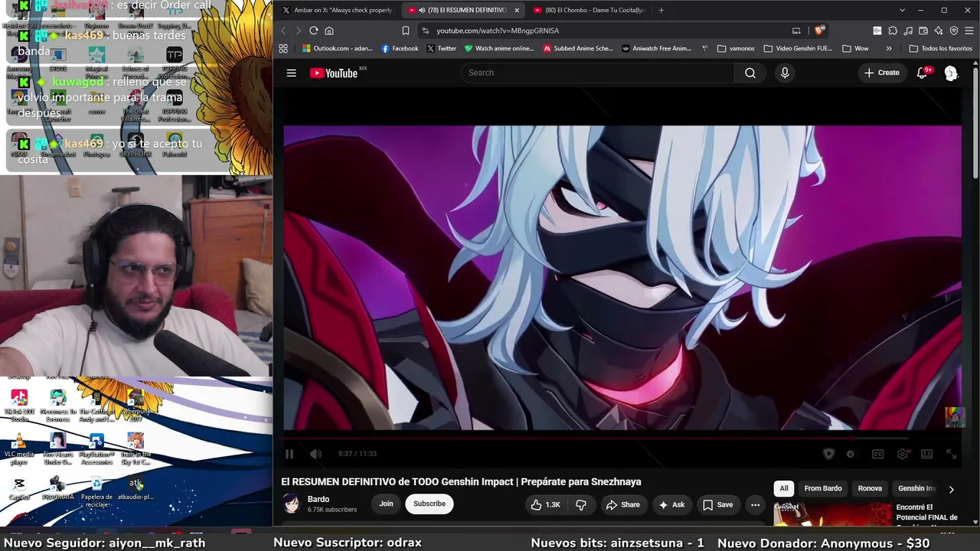The image size is (980, 551).
Task: Open the browser tab search dropdown
Action: tap(902, 10)
